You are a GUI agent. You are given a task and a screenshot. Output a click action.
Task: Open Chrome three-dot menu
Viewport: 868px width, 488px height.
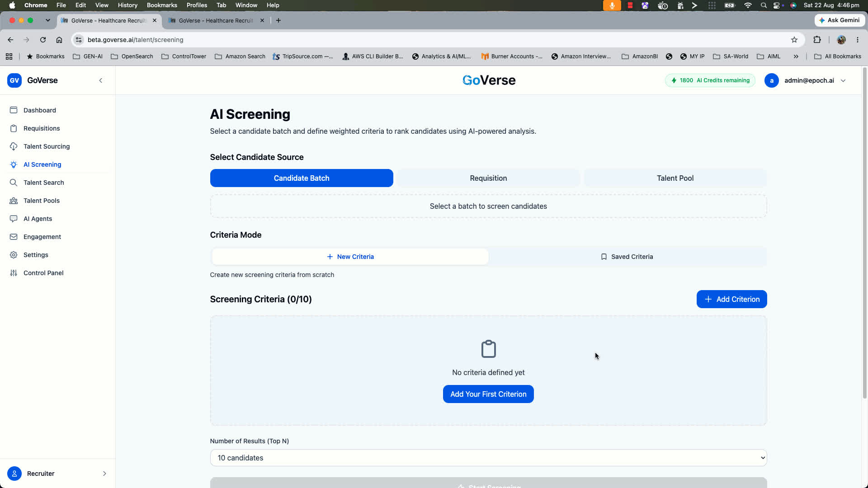(858, 40)
